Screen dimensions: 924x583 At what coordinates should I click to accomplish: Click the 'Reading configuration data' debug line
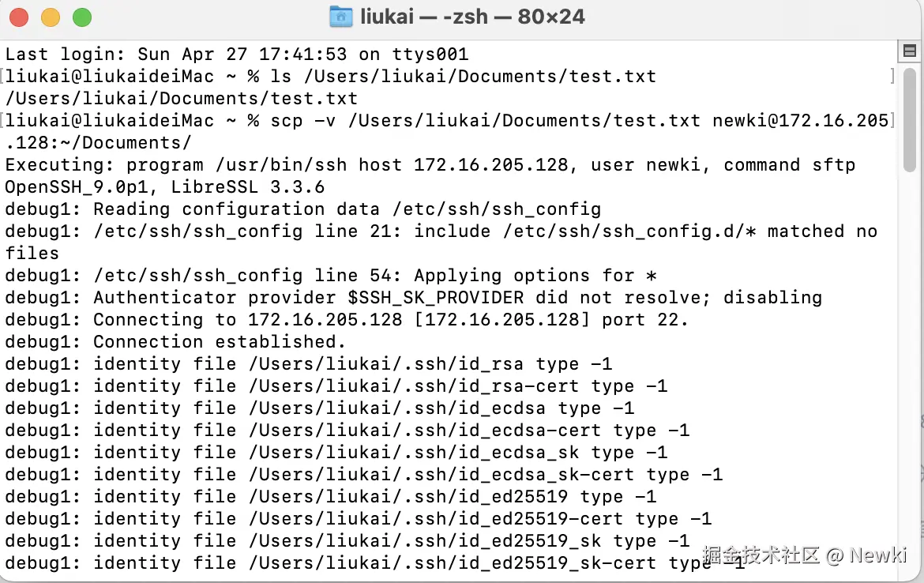[x=303, y=209]
